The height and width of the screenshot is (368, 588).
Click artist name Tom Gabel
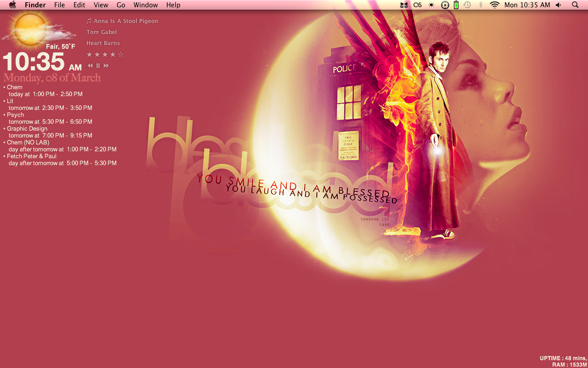(x=102, y=32)
